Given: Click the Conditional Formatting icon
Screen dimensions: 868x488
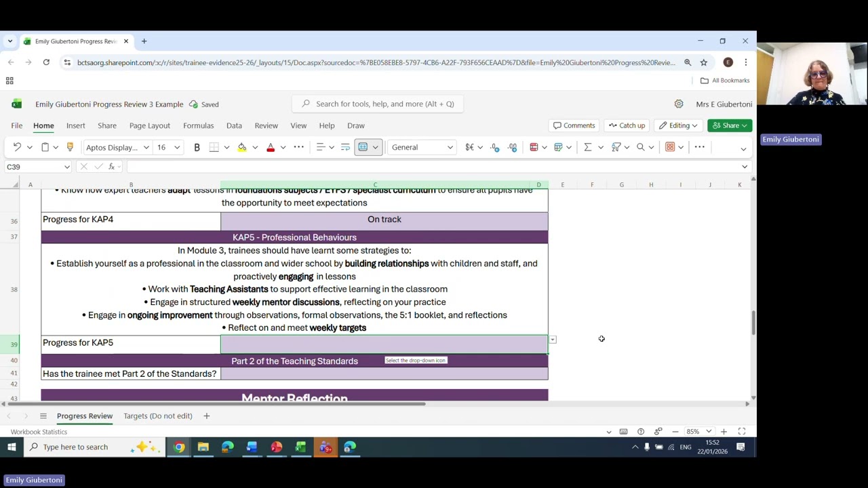Looking at the screenshot, I should 534,147.
